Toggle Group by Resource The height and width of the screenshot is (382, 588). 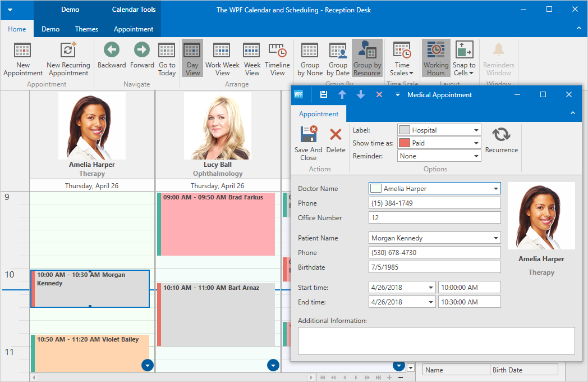coord(367,51)
